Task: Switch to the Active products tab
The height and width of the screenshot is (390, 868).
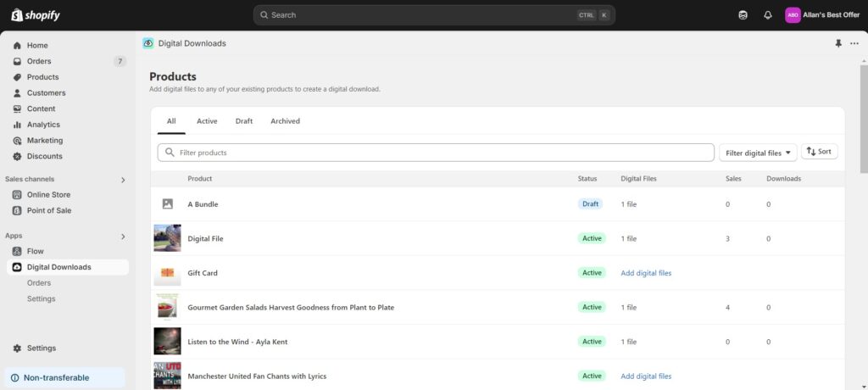Action: (x=207, y=121)
